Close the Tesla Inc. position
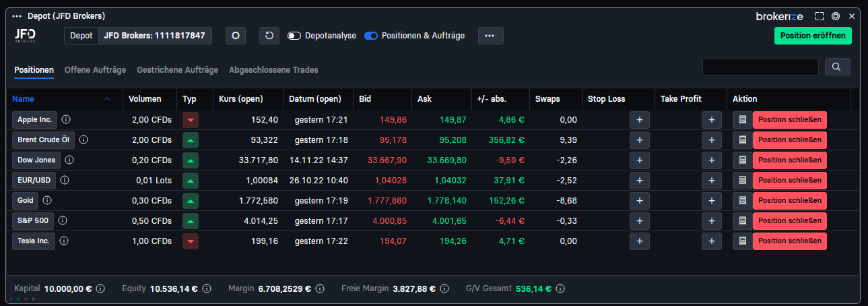Screen dimensions: 868x306 tap(790, 241)
